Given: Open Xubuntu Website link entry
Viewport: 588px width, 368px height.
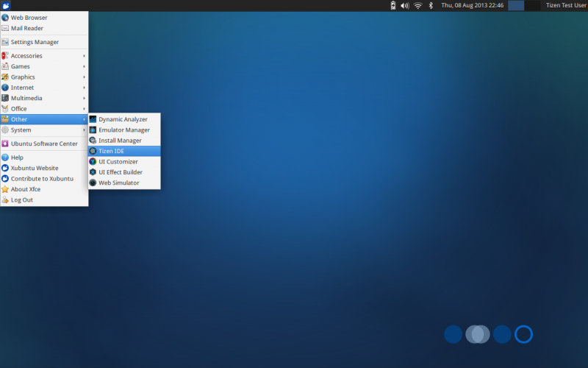Looking at the screenshot, I should [44, 168].
